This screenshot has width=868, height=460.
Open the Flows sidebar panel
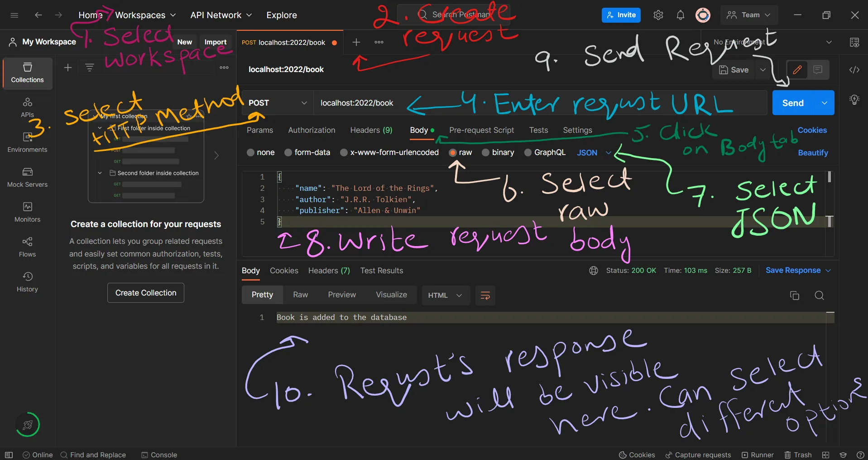pyautogui.click(x=28, y=247)
